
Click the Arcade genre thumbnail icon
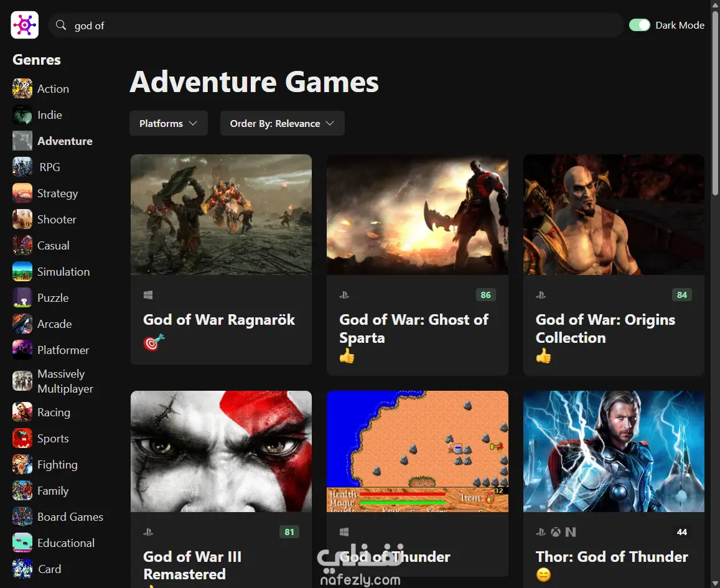click(x=22, y=324)
